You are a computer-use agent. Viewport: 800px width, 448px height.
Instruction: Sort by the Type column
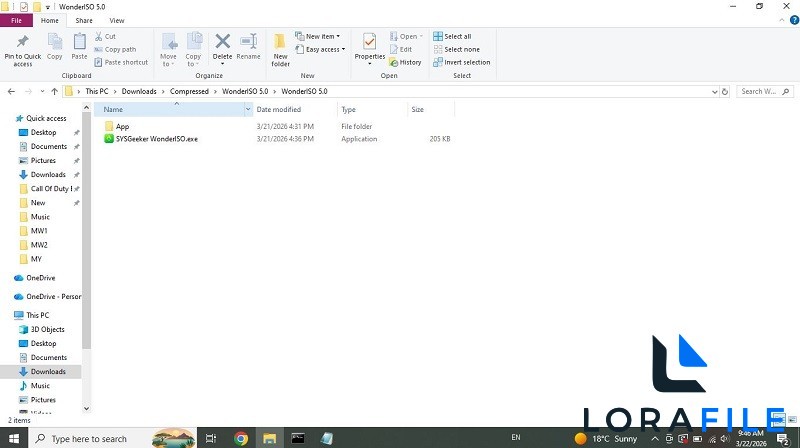[348, 109]
